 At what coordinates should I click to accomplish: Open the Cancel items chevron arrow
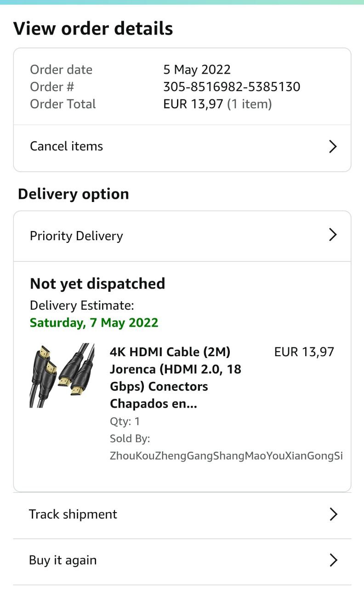(x=333, y=147)
